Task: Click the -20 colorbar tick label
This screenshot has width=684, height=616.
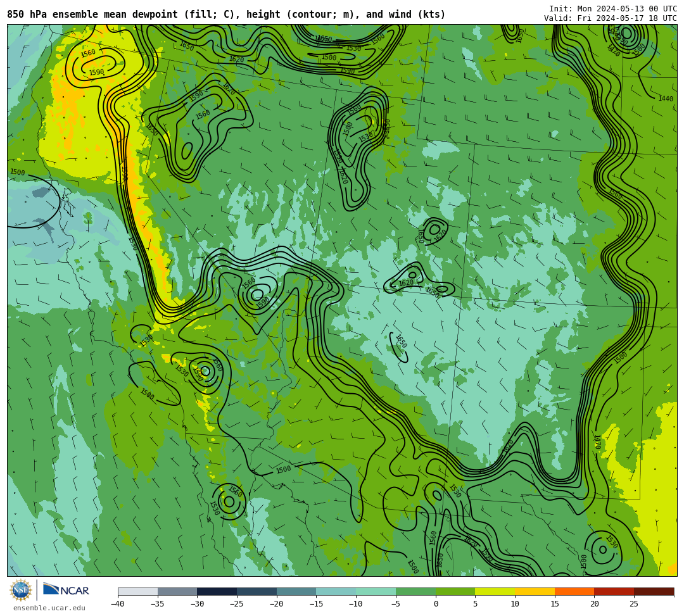Action: coord(276,604)
